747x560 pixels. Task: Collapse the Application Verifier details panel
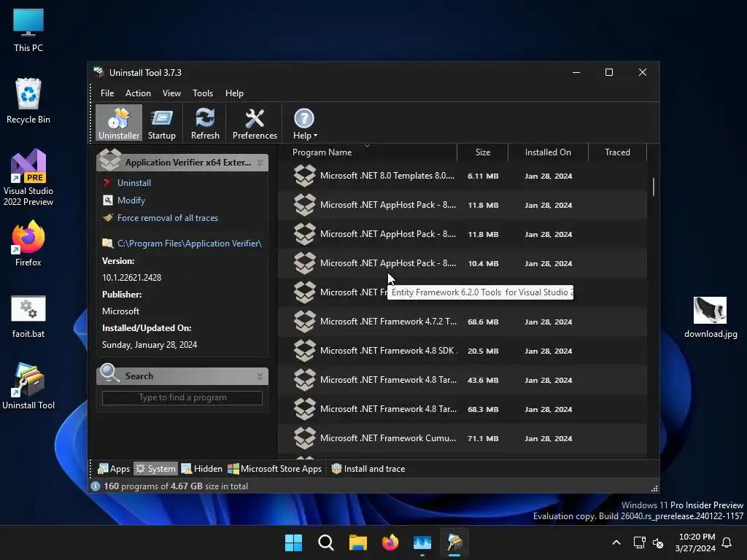[260, 163]
